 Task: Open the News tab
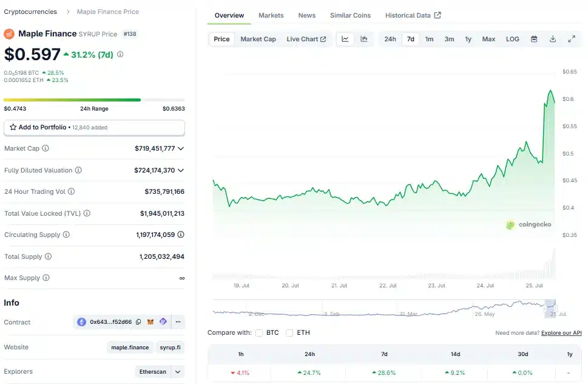coord(307,15)
